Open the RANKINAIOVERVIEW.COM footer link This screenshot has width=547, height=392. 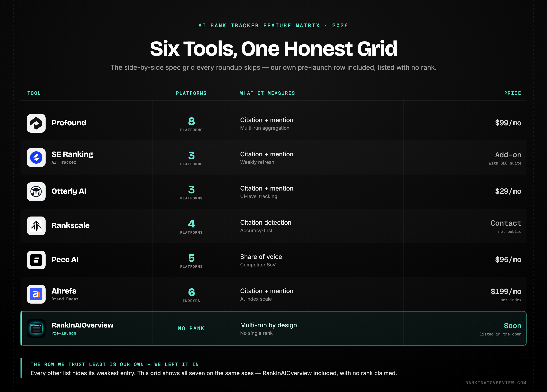(496, 383)
